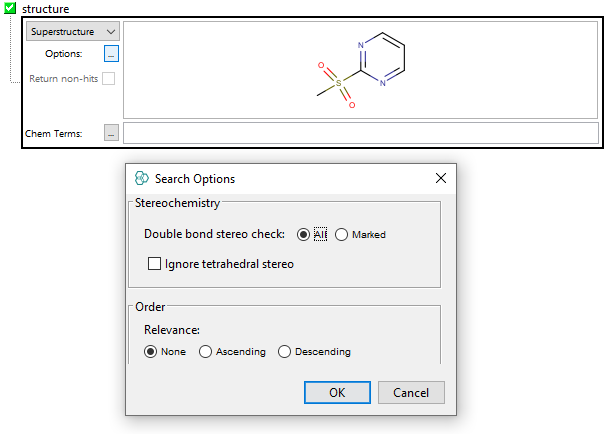Click the Search Options title bar text
The height and width of the screenshot is (434, 606).
click(x=195, y=179)
